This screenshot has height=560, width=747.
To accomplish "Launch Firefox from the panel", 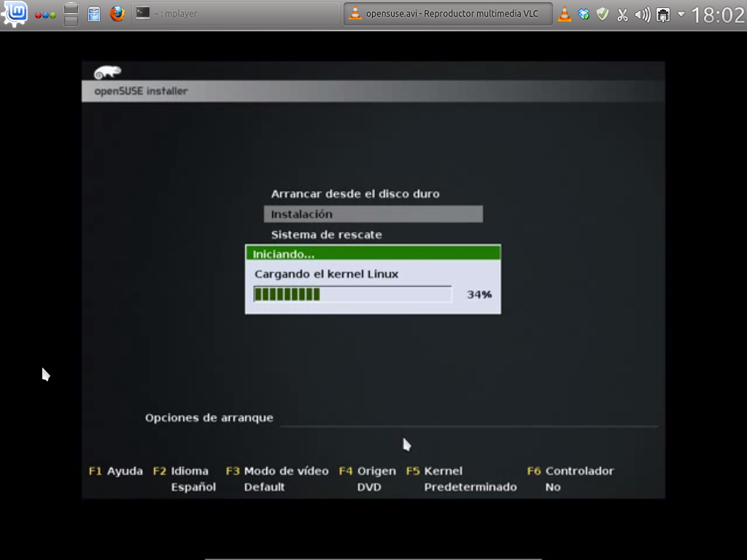I will pyautogui.click(x=117, y=13).
